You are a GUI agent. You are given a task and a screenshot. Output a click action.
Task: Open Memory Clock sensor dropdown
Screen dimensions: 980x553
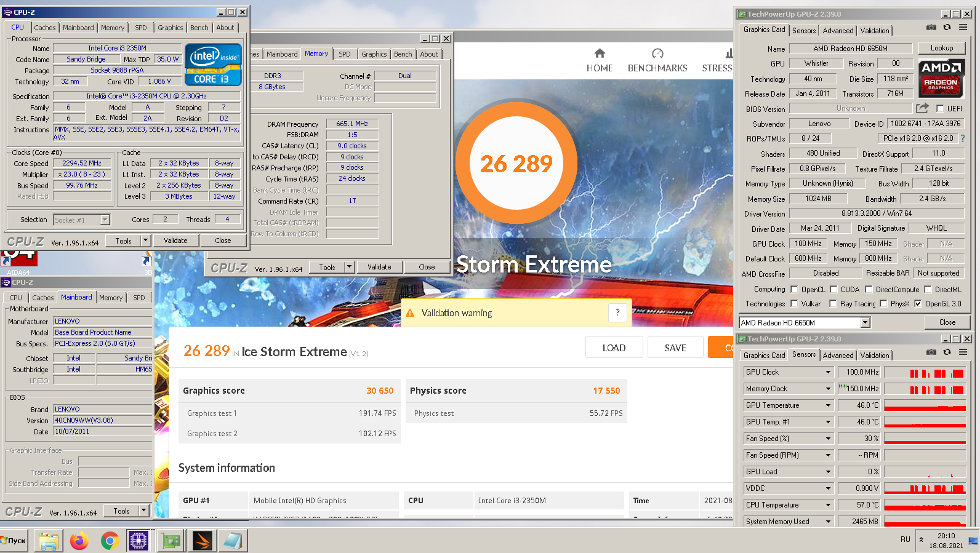click(828, 389)
